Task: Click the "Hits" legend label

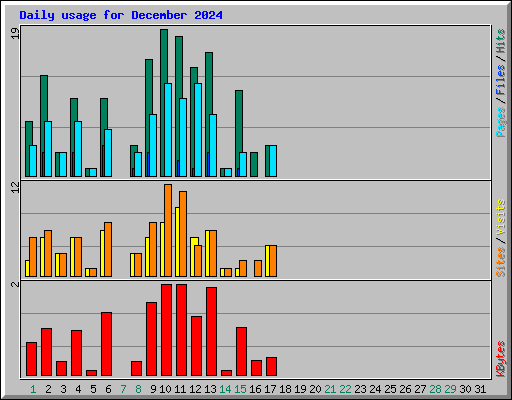Action: (500, 41)
